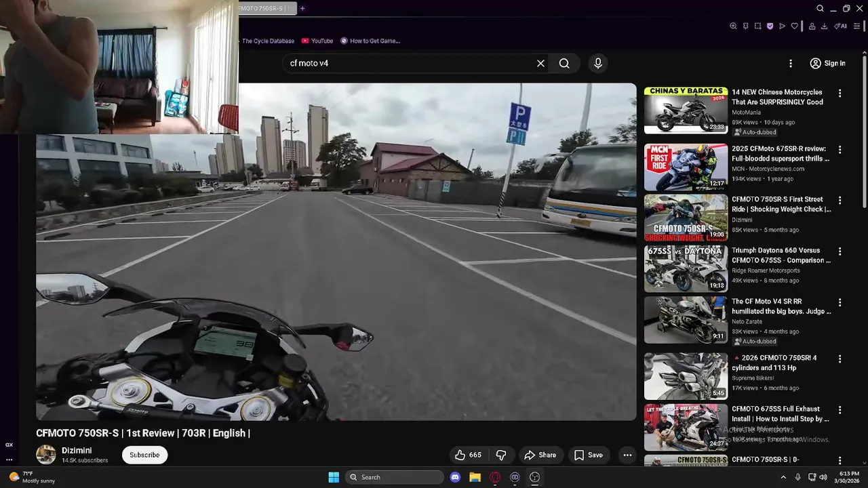Image resolution: width=868 pixels, height=488 pixels.
Task: Click the taskbar Search box
Action: (395, 477)
